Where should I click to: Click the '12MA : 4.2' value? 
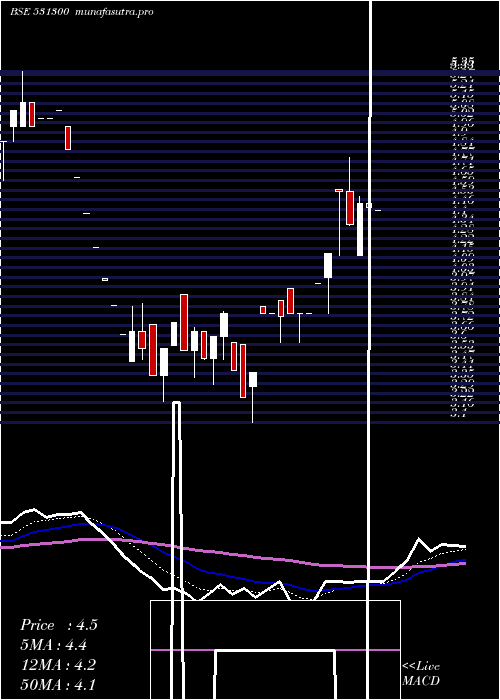coord(58,665)
